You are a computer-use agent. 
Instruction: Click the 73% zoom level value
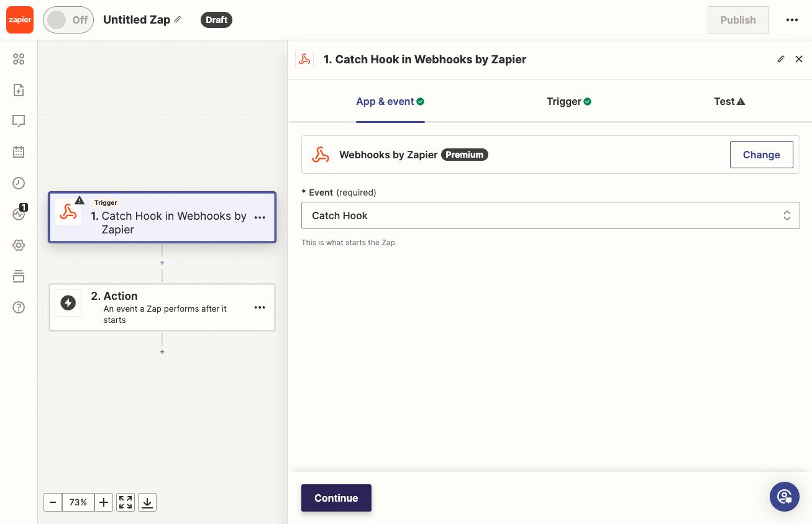[x=78, y=502]
